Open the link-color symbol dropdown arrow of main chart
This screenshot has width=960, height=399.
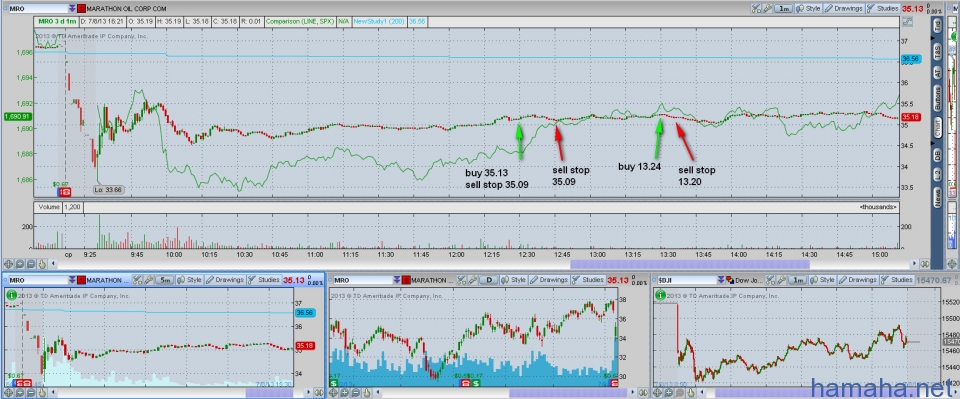(72, 9)
